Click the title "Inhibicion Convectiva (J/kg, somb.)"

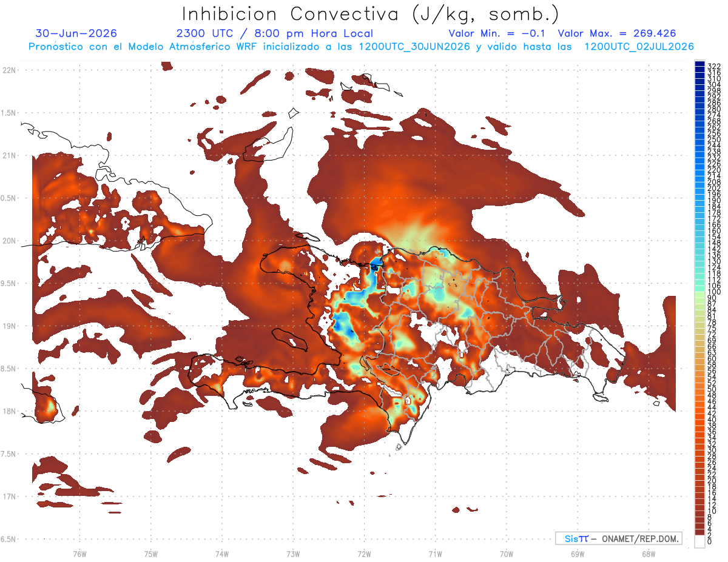(371, 14)
